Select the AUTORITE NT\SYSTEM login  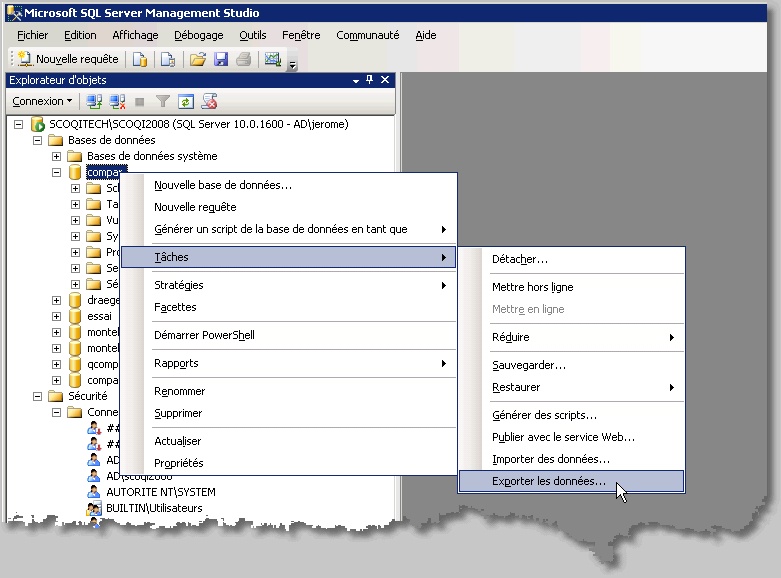pyautogui.click(x=161, y=492)
